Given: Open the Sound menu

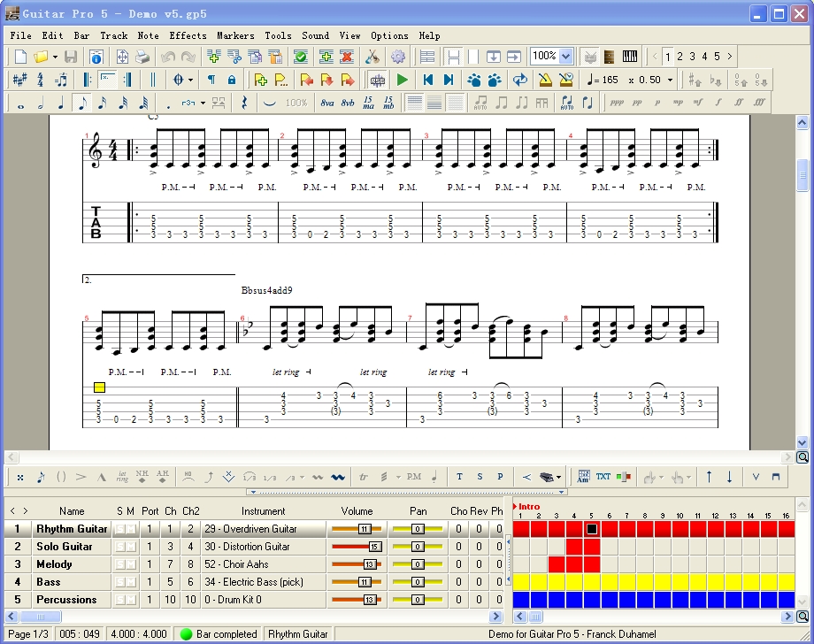Looking at the screenshot, I should coord(316,35).
